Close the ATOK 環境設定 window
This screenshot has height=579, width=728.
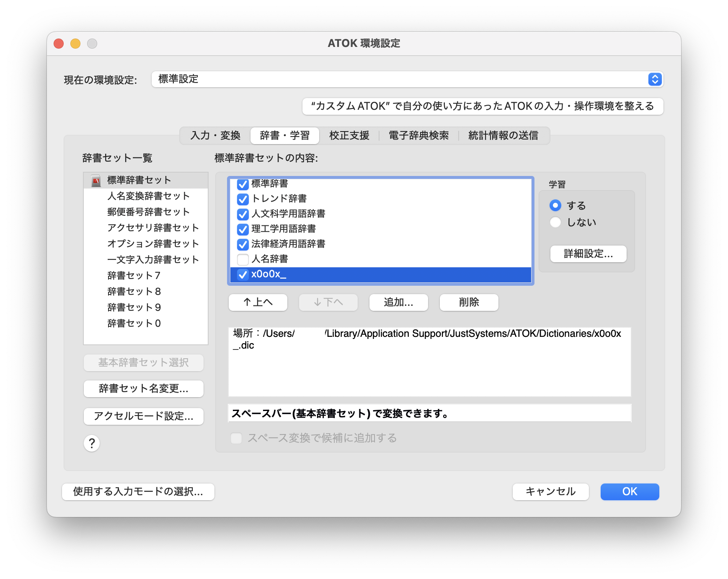tap(59, 44)
